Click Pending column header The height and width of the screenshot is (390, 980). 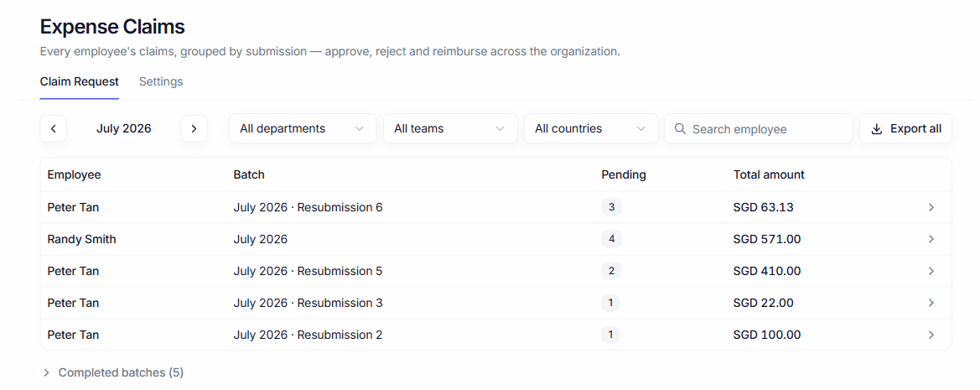tap(624, 175)
